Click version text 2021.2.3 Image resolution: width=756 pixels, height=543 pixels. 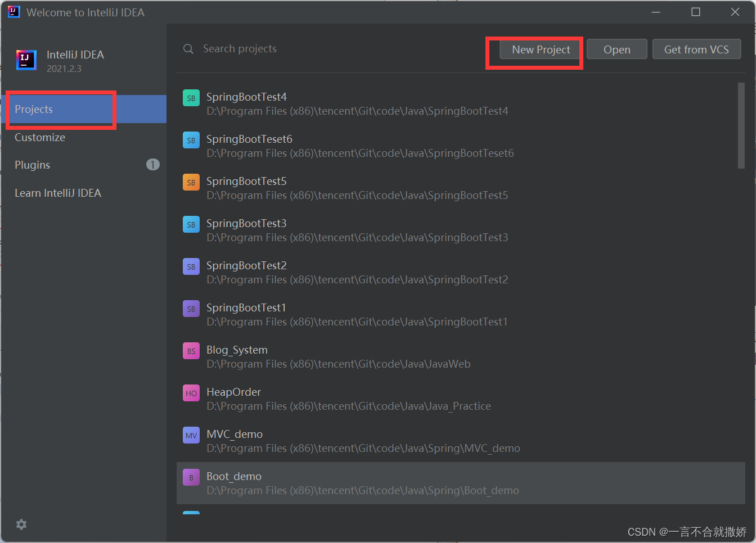coord(64,69)
